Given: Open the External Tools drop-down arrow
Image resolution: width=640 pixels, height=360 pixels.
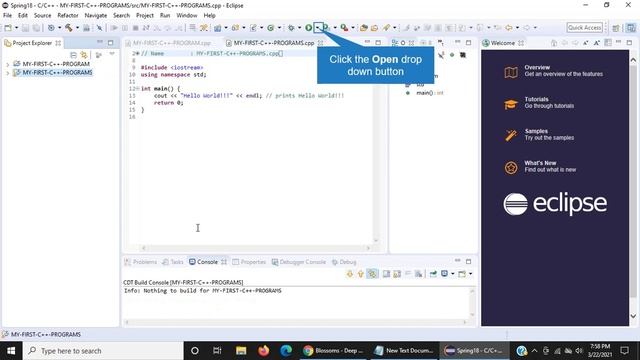Looking at the screenshot, I should [353, 28].
